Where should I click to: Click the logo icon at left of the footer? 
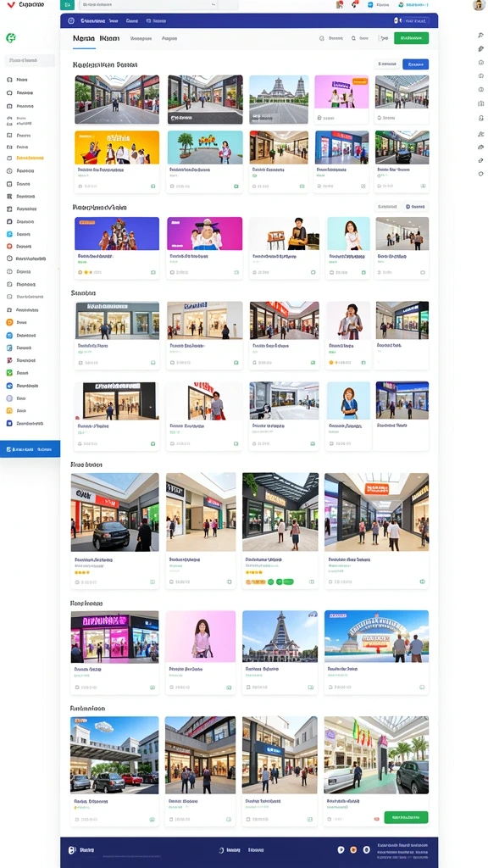click(x=71, y=849)
